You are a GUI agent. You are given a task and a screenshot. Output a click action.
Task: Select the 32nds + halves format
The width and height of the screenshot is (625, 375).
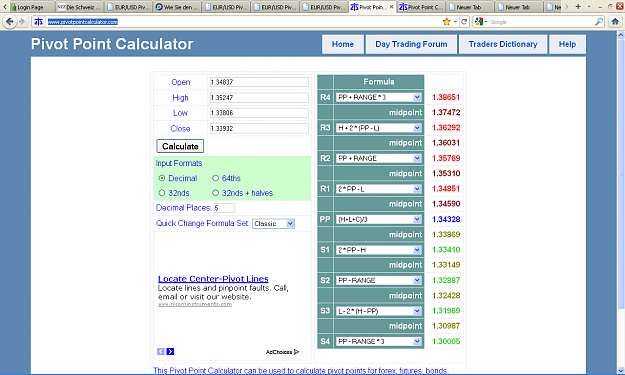pos(216,193)
